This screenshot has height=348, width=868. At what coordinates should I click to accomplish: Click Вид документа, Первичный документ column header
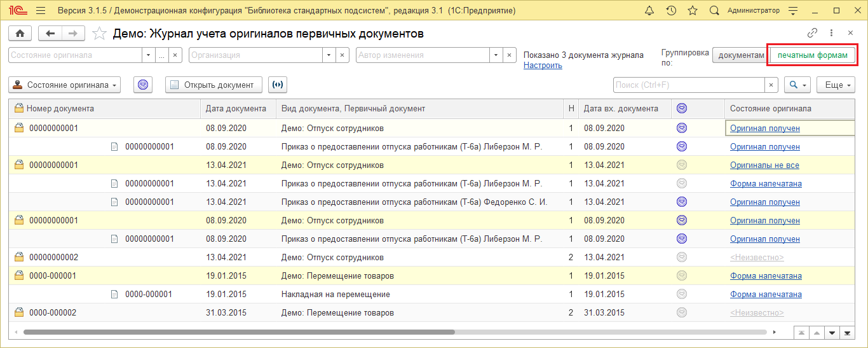click(420, 109)
